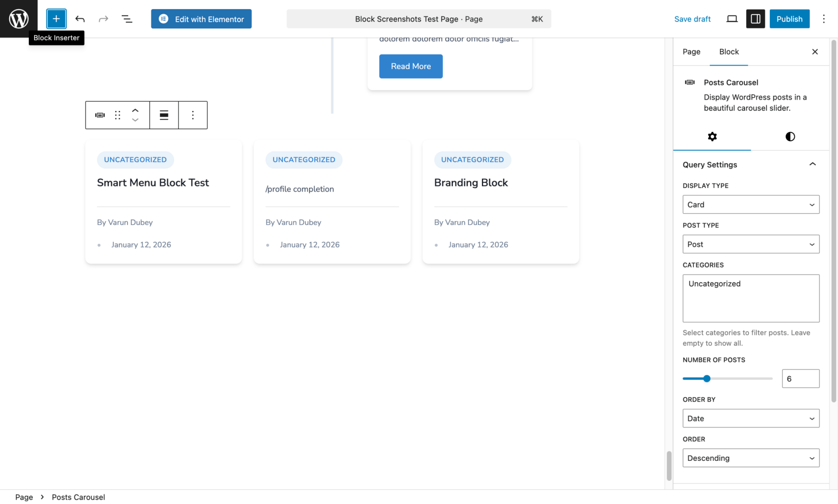
Task: Open the Options three-dot menu in top bar
Action: pyautogui.click(x=824, y=19)
